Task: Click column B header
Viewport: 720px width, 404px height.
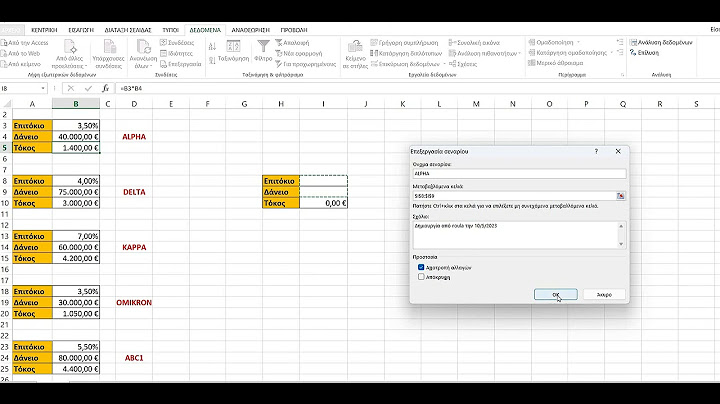Action: [x=76, y=104]
